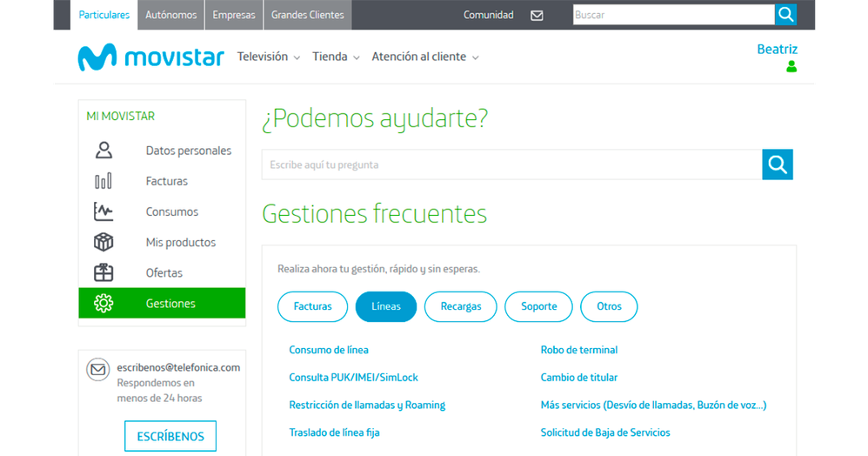This screenshot has height=456, width=868.
Task: Click the Facturas bar chart icon
Action: click(x=103, y=181)
